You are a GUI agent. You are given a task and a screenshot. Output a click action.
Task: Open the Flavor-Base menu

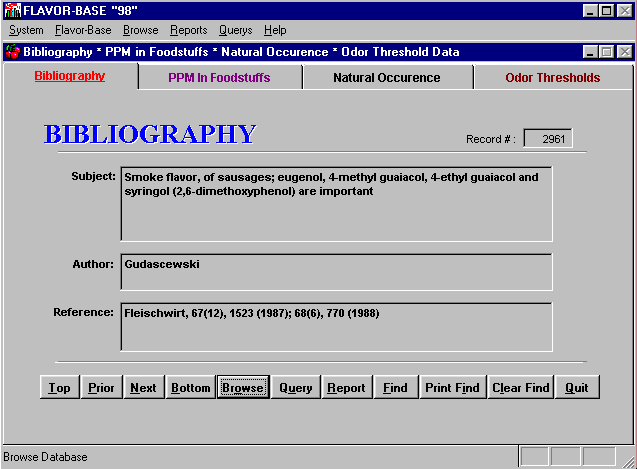point(83,30)
